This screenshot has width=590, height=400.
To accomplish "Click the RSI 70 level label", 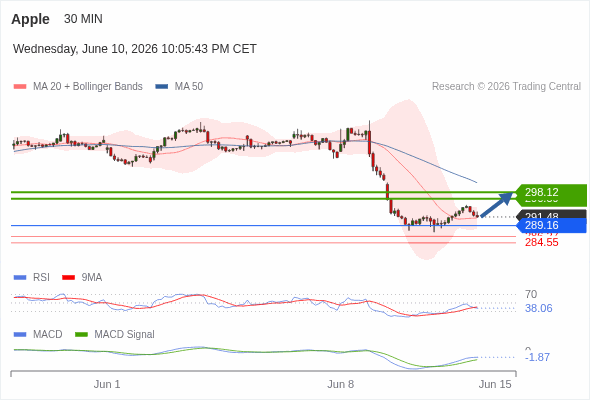I will pos(531,294).
